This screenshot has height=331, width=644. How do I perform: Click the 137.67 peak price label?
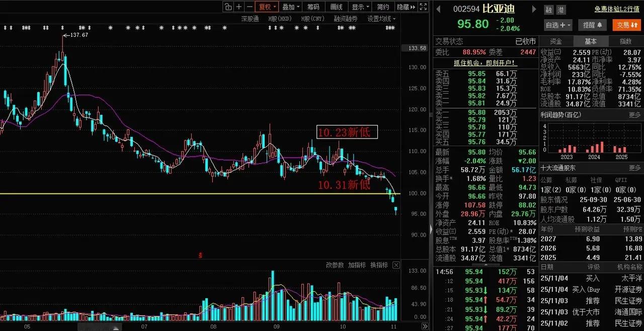tap(79, 35)
